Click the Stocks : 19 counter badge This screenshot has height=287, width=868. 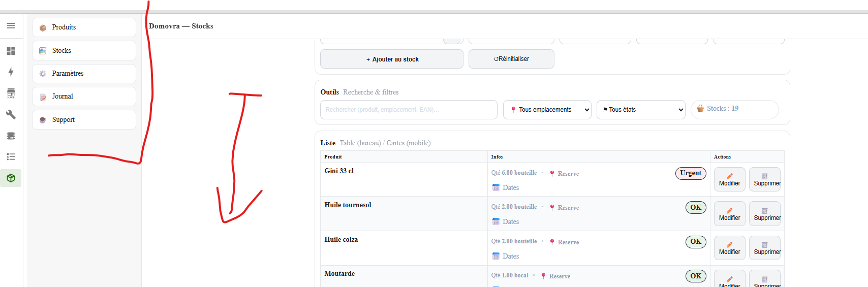[735, 109]
